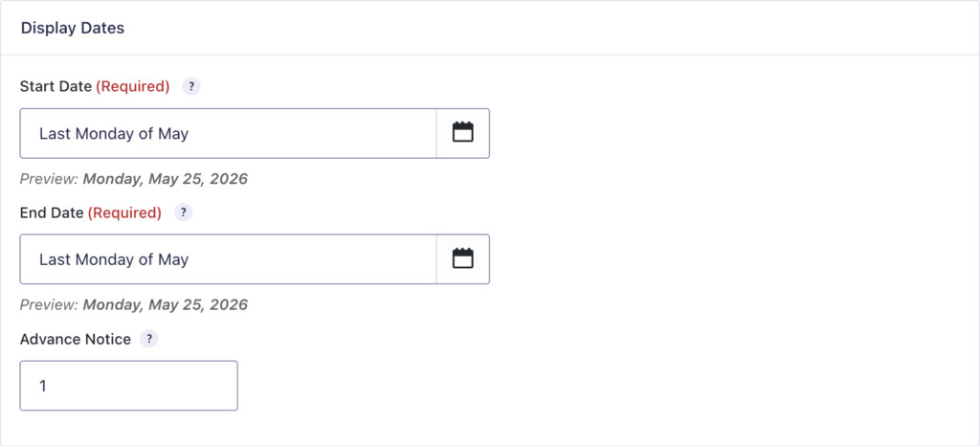
Task: Show help tooltip for Start Date
Action: (x=191, y=86)
